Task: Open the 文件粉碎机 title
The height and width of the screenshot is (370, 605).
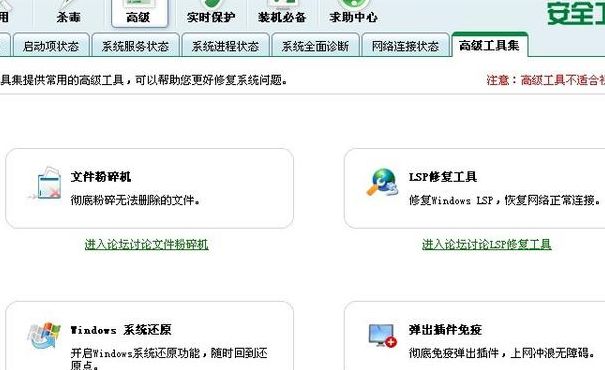Action: click(101, 177)
